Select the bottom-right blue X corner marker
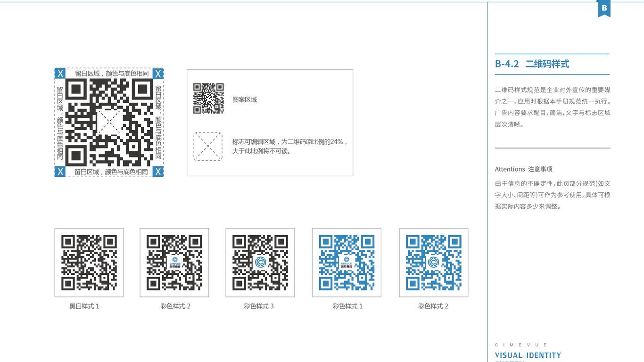Screen dimensions: 644x362 [158, 172]
